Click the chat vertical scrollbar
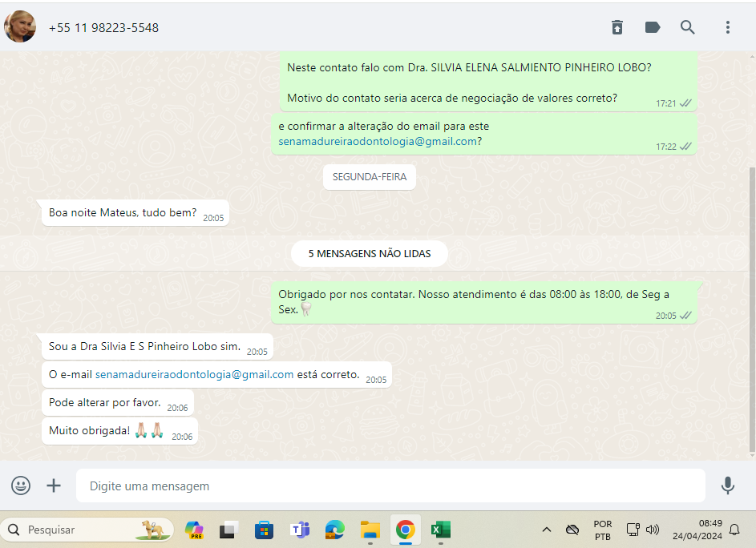The image size is (756, 548). pos(752,310)
